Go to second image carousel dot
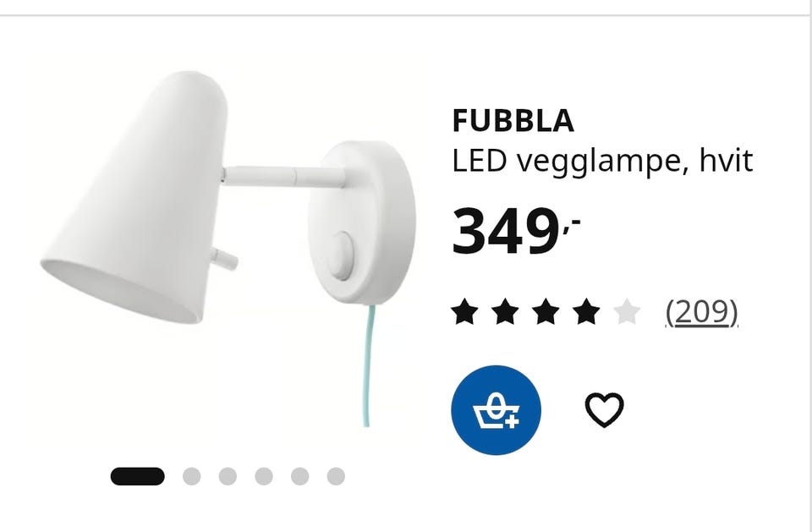812x532 pixels. coord(192,476)
